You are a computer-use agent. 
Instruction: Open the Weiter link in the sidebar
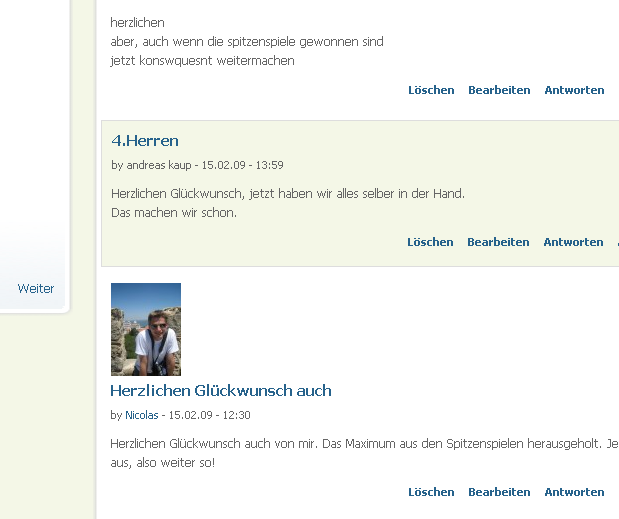coord(36,289)
